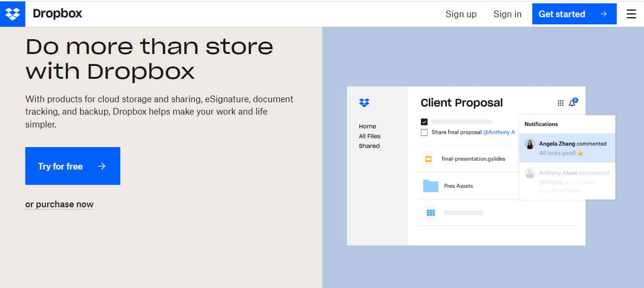
Task: Click the notification bell icon
Action: tap(572, 103)
